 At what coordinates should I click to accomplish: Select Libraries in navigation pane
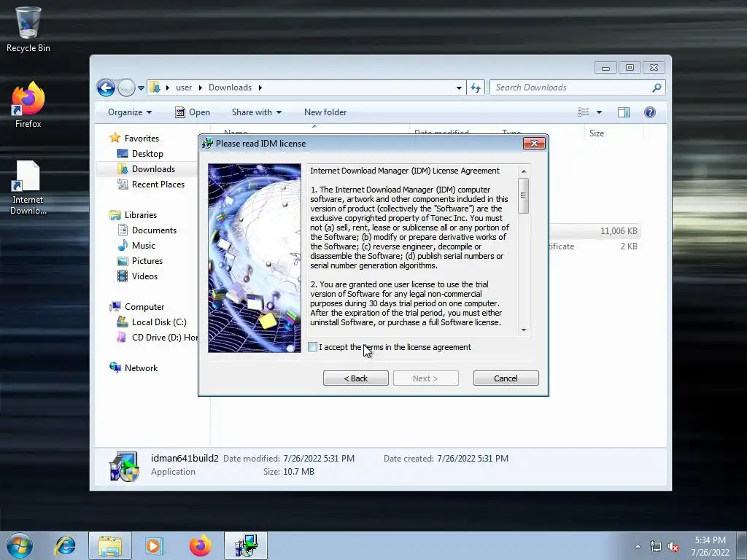141,215
